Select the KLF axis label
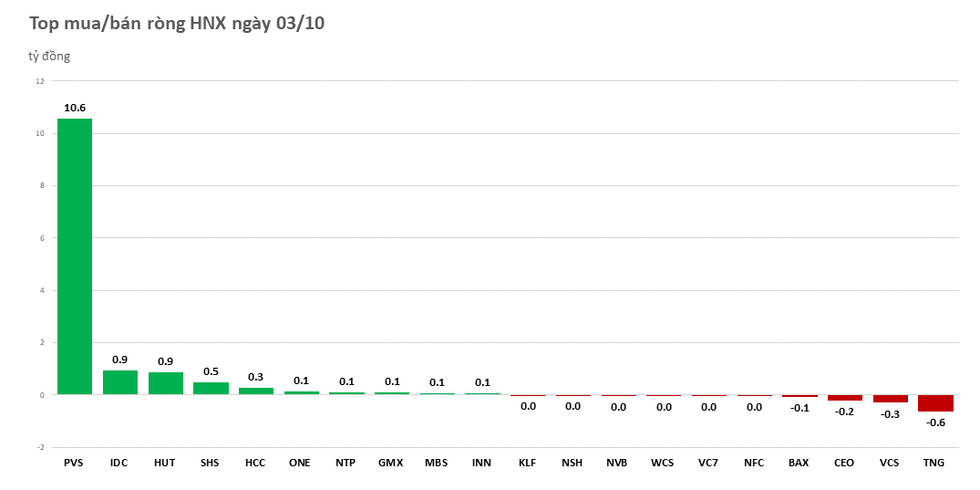The height and width of the screenshot is (490, 980). pos(527,463)
